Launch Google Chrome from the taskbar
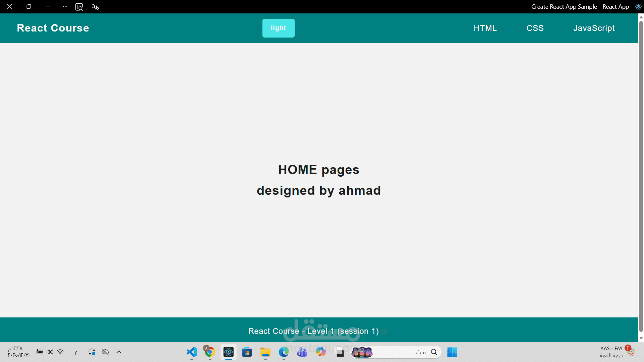The height and width of the screenshot is (362, 644). [x=209, y=352]
